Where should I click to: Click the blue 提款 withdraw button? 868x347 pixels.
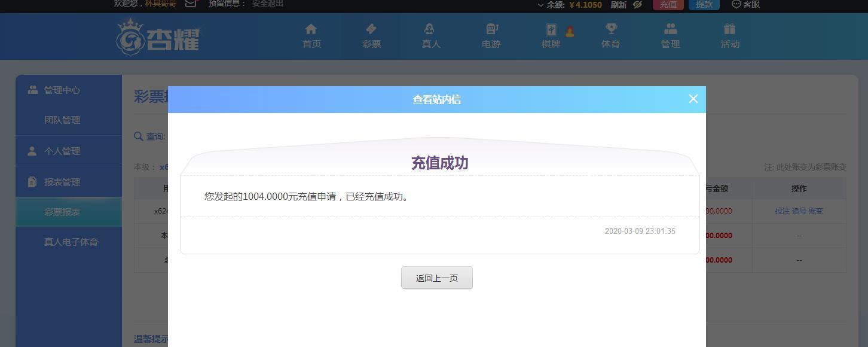click(704, 4)
